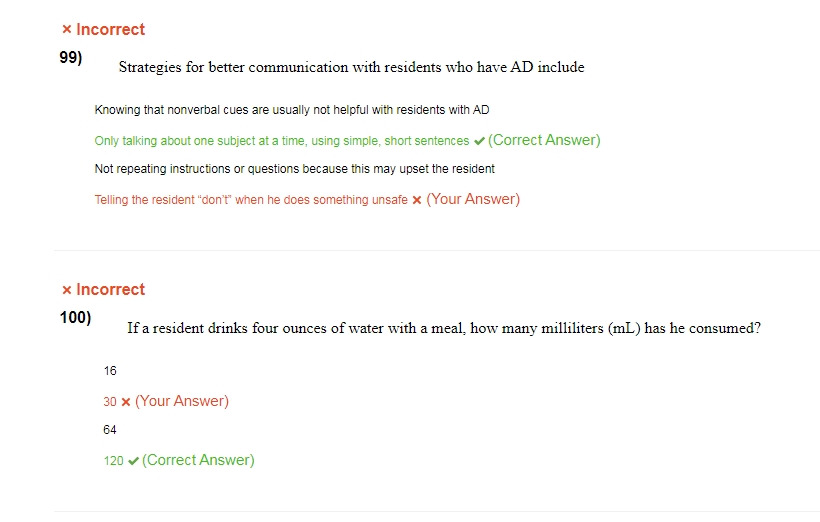Click the green checkmark next to answer 120
Image resolution: width=820 pixels, height=522 pixels.
click(x=133, y=461)
